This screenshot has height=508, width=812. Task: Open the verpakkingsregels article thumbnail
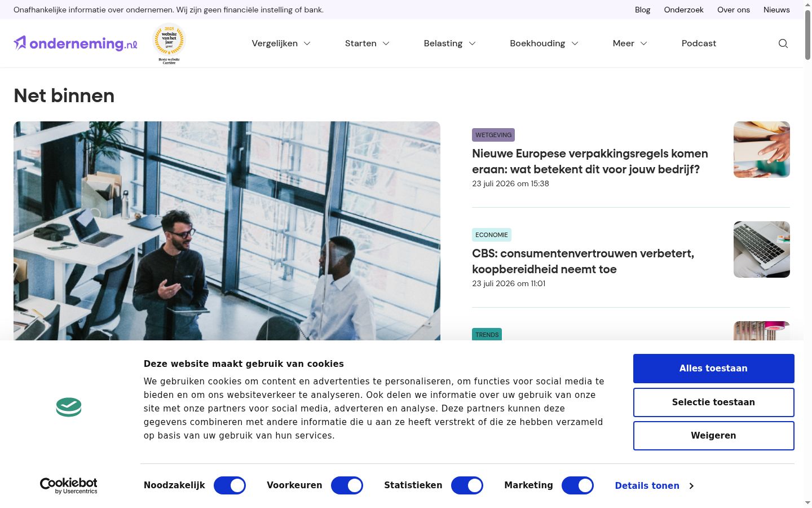point(762,150)
